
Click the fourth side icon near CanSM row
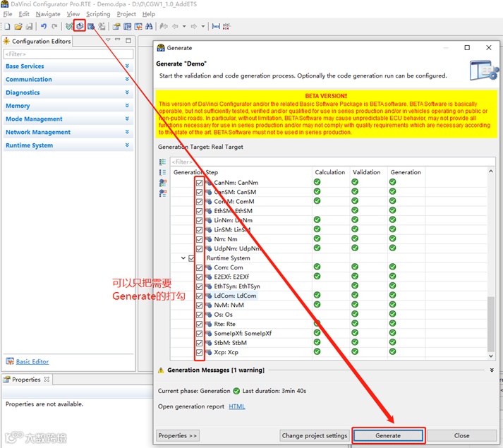pos(163,193)
